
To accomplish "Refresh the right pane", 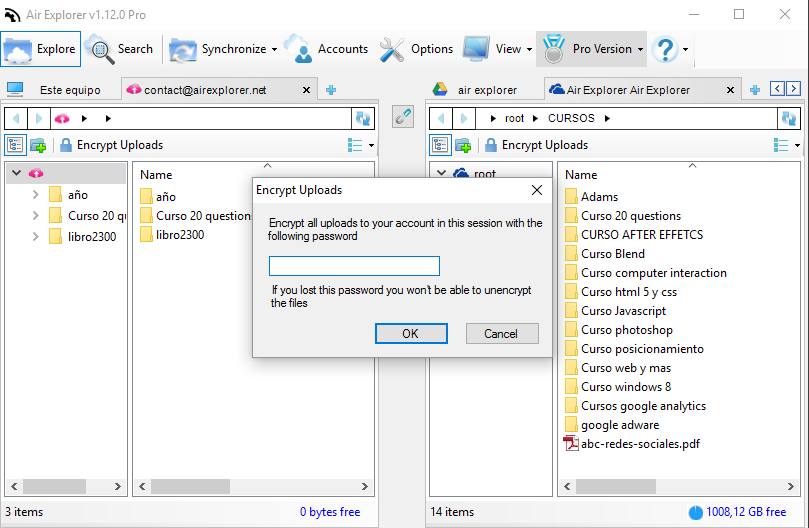I will pos(789,119).
